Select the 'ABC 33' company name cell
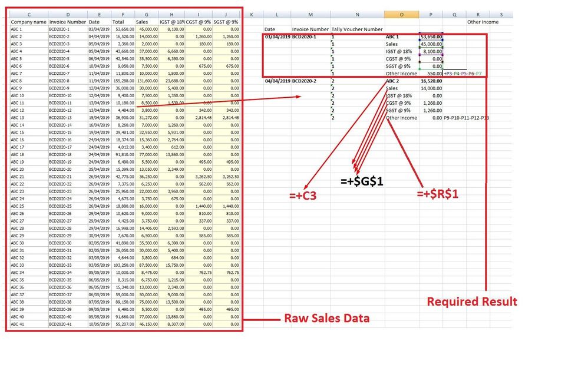Screen dimensions: 588x371 click(x=29, y=265)
